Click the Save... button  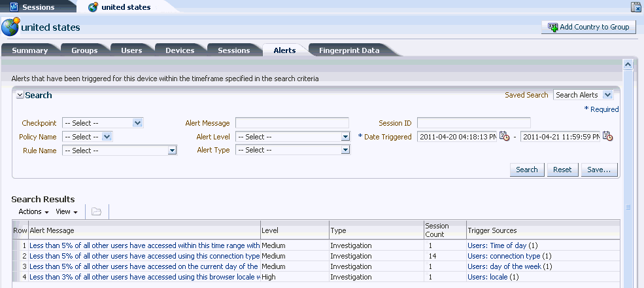click(x=600, y=170)
